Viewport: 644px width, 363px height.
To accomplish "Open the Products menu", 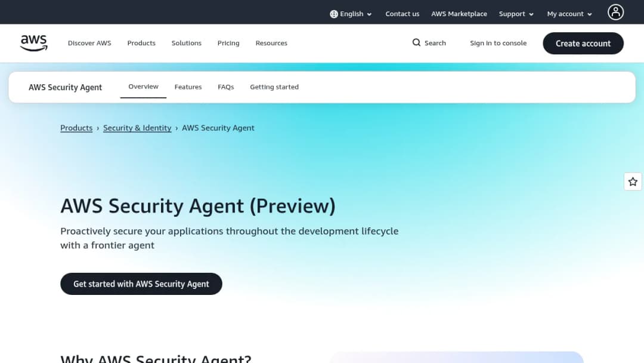I will tap(141, 43).
